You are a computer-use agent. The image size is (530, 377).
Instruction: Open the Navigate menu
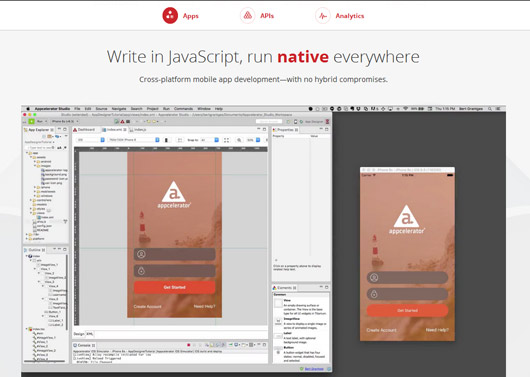tap(119, 109)
